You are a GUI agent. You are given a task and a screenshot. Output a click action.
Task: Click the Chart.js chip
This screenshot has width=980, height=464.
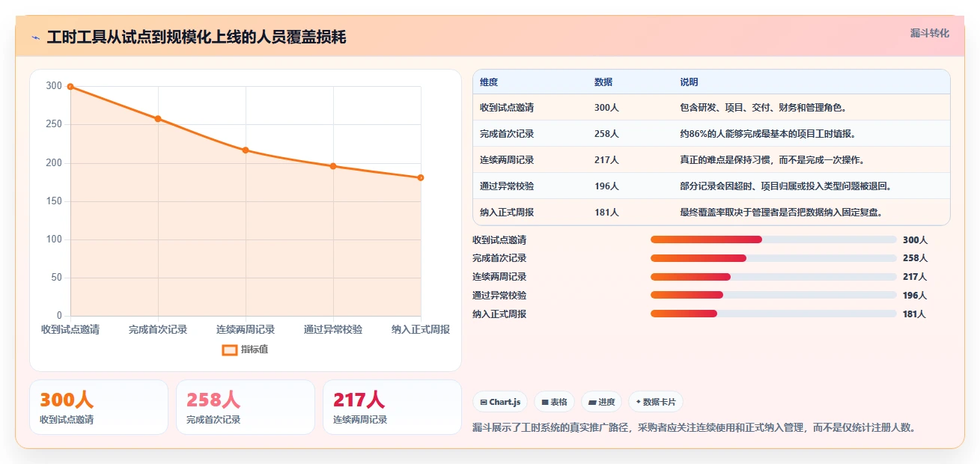tap(499, 402)
